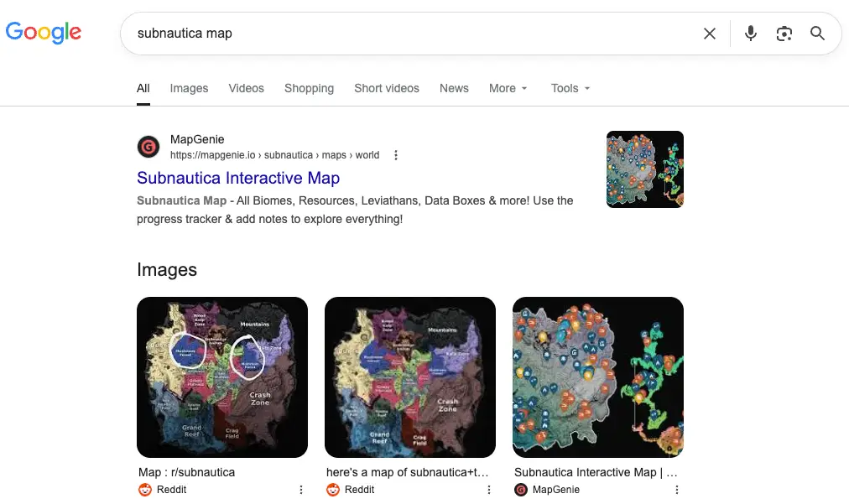
Task: Open three-dot menu for MapGenie image card
Action: [x=677, y=490]
